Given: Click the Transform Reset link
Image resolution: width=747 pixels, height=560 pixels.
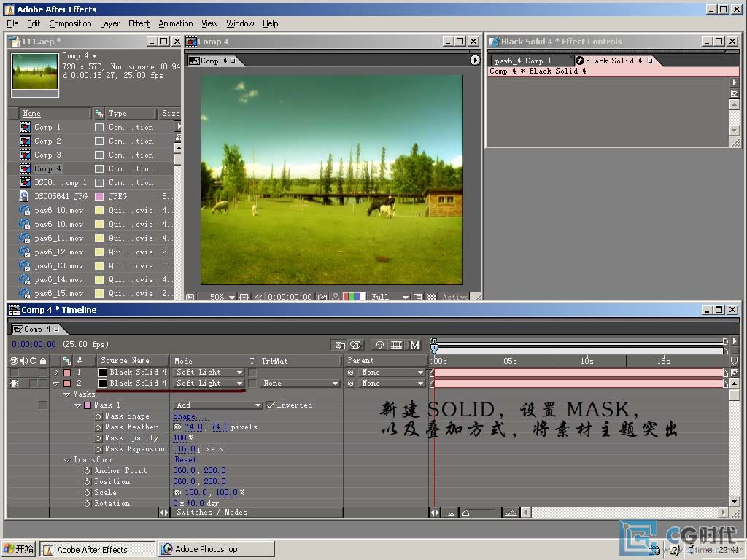Looking at the screenshot, I should tap(185, 460).
